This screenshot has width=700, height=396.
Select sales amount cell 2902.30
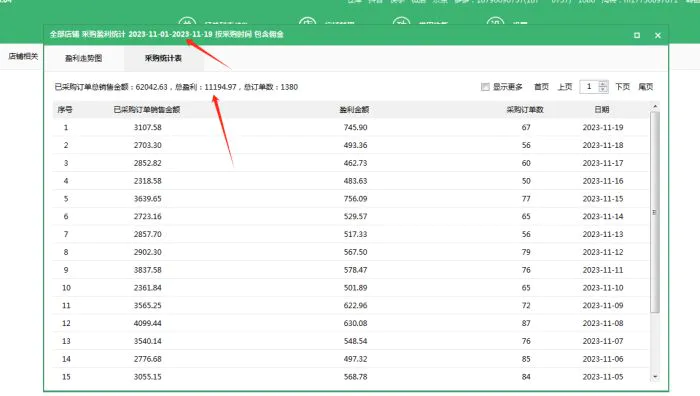point(147,252)
